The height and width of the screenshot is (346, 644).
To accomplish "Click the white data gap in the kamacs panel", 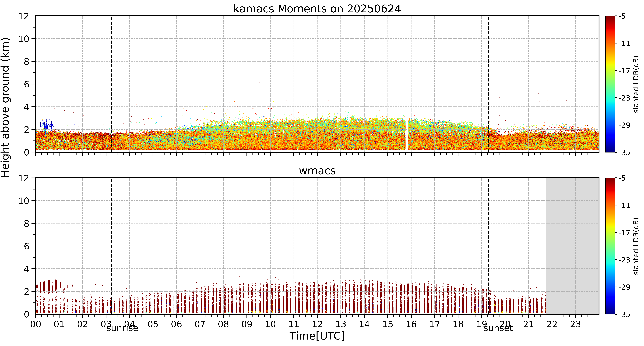I will click(407, 134).
